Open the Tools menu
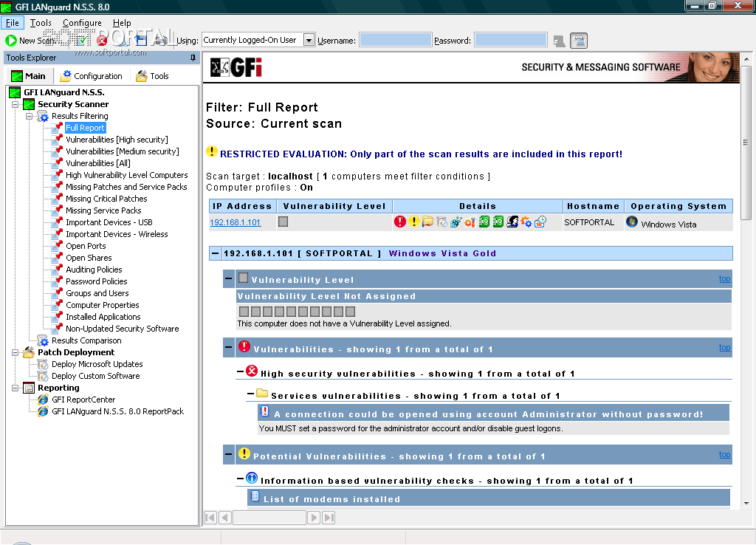The image size is (756, 545). click(41, 23)
